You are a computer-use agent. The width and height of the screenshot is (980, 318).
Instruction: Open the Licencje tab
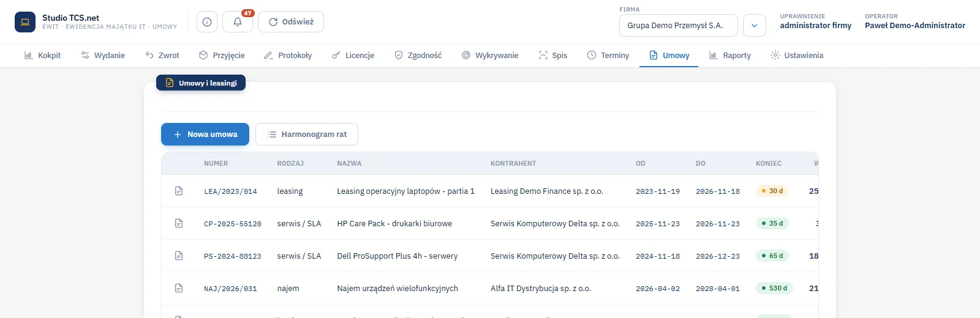click(x=353, y=55)
